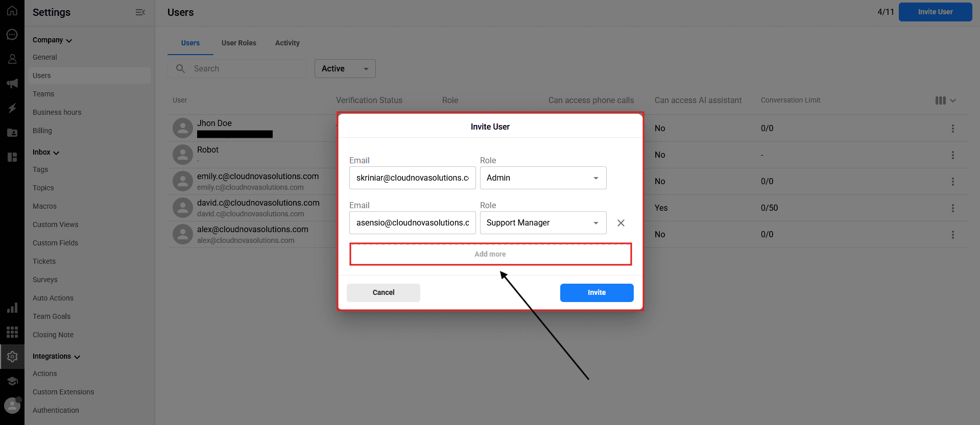Open the automation lightning bolt icon
This screenshot has width=980, height=425.
[x=12, y=108]
